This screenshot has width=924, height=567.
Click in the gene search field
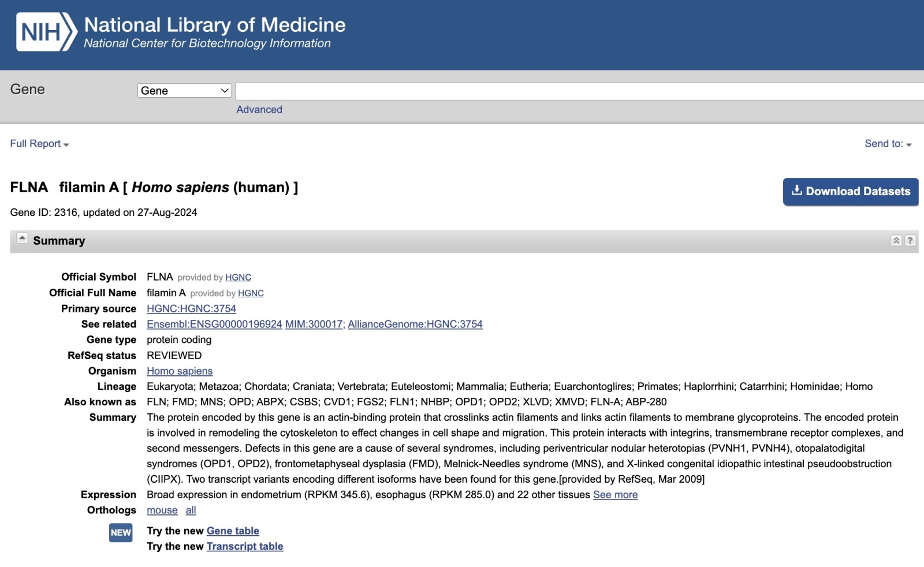[x=580, y=91]
